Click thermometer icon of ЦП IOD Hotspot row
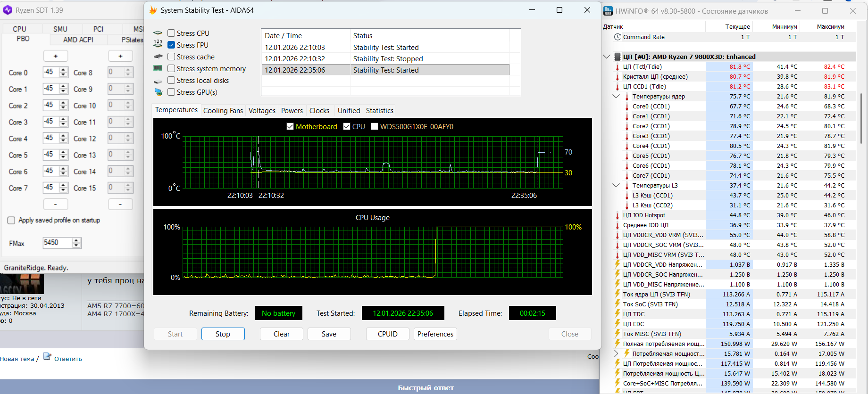This screenshot has height=394, width=868. pyautogui.click(x=618, y=215)
